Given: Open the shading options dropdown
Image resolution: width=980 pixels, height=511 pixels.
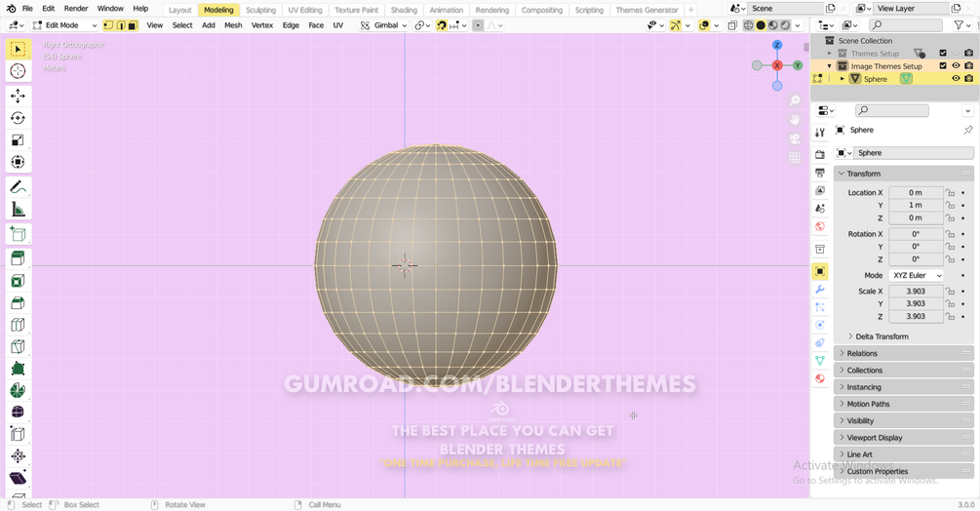Looking at the screenshot, I should coord(798,25).
